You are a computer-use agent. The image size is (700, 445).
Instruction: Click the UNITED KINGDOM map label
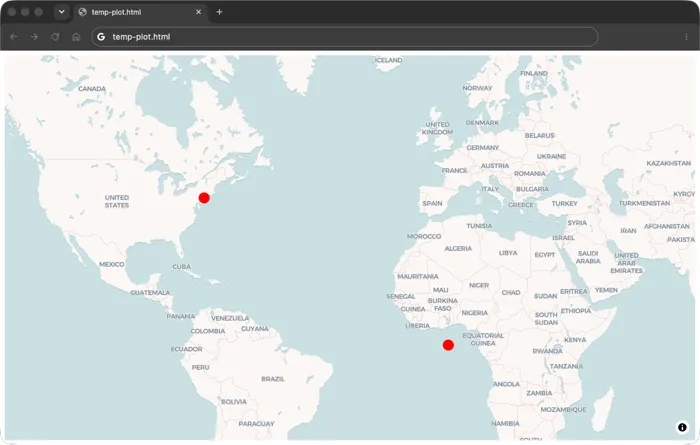click(438, 128)
